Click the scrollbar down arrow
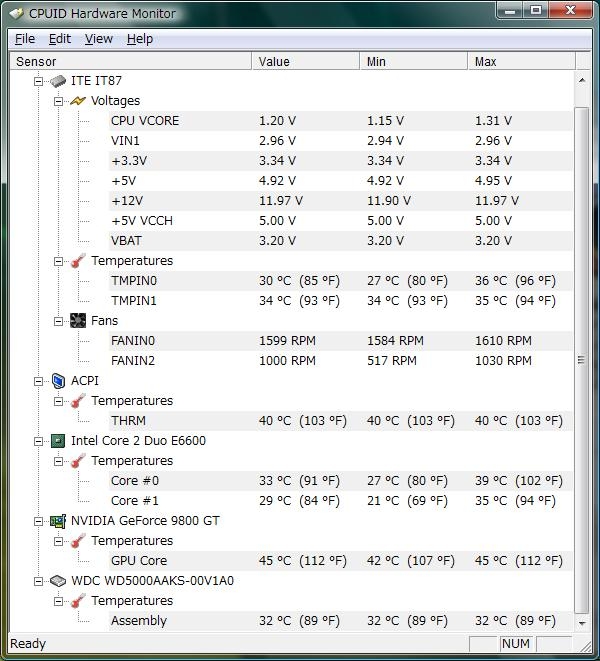This screenshot has width=600, height=661. tap(582, 623)
